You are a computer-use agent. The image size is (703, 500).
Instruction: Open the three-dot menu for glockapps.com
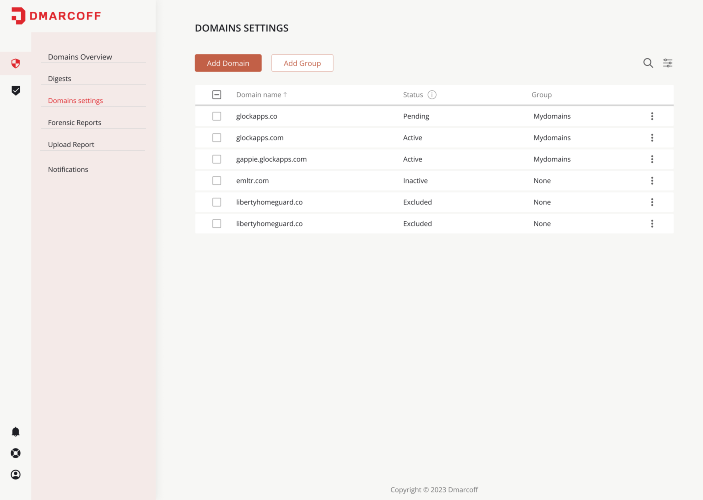pos(652,138)
